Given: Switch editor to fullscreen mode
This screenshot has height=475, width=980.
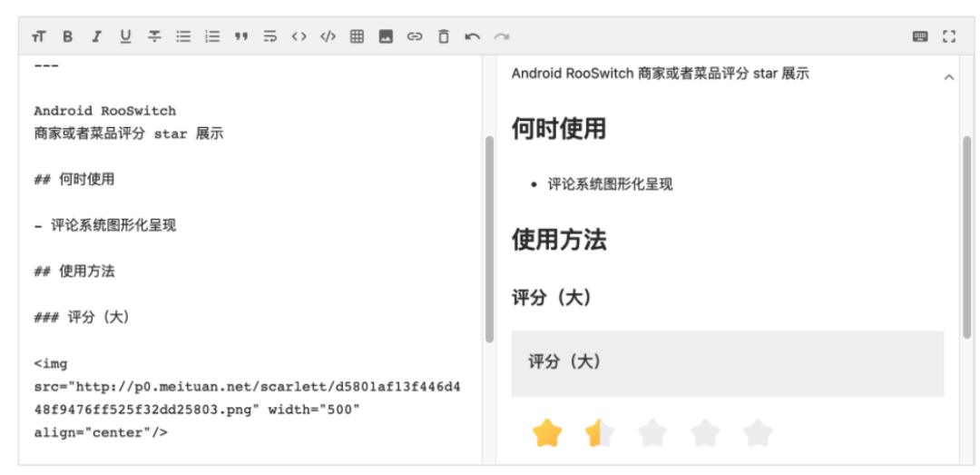Looking at the screenshot, I should coord(949,37).
